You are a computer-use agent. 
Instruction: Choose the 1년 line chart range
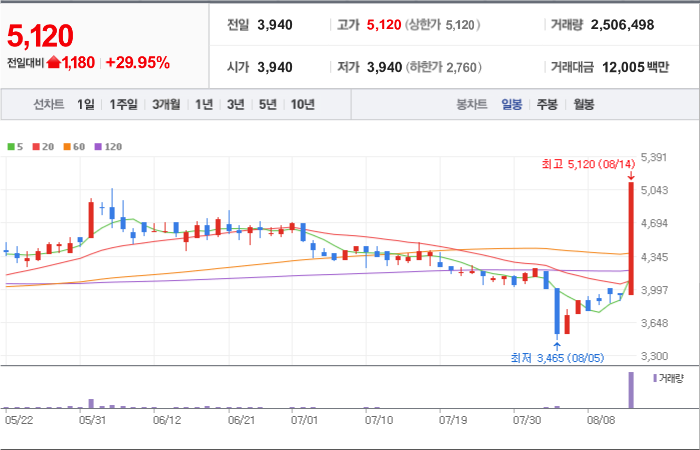click(204, 104)
